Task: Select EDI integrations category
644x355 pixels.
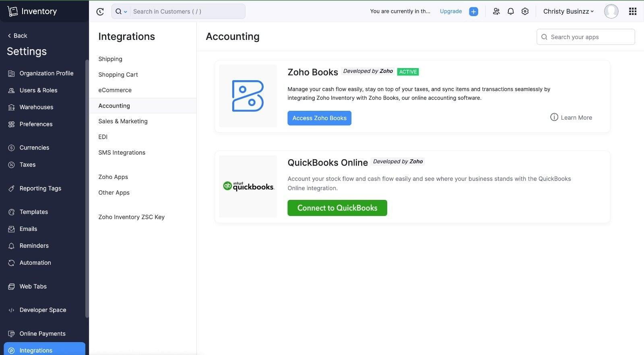Action: (103, 137)
